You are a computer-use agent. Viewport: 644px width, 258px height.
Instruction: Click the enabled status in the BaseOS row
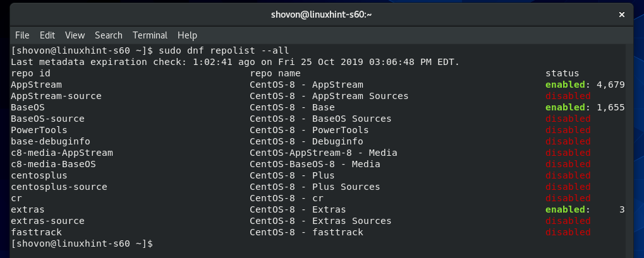(x=565, y=107)
